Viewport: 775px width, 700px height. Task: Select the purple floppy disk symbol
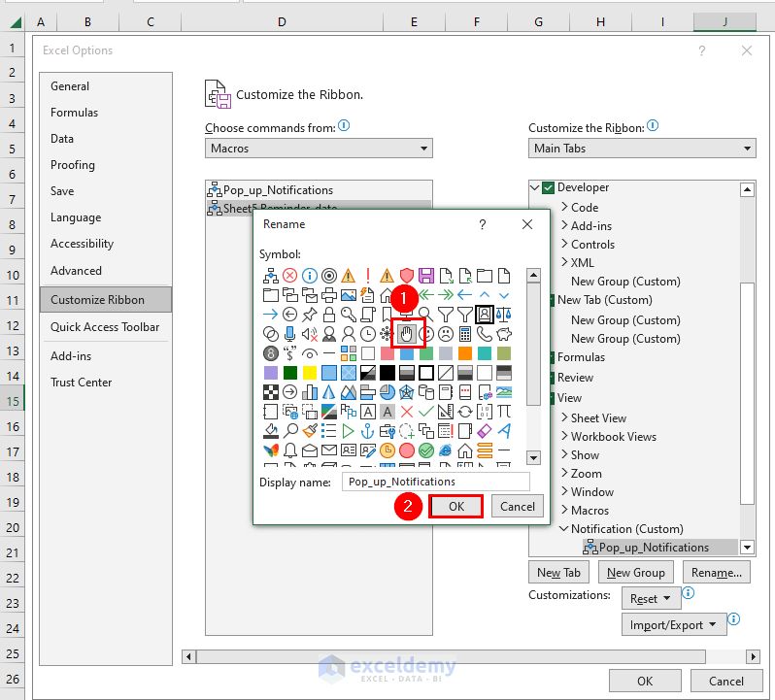[x=426, y=276]
